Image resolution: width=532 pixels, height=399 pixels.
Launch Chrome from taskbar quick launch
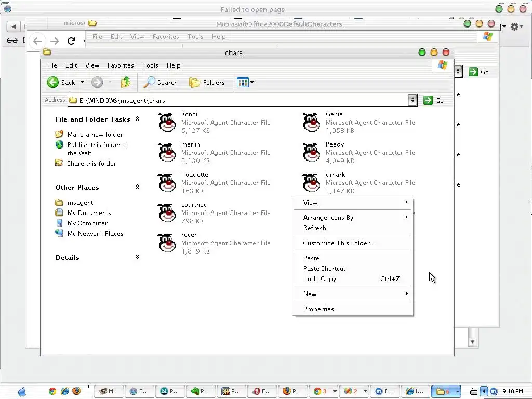[52, 391]
